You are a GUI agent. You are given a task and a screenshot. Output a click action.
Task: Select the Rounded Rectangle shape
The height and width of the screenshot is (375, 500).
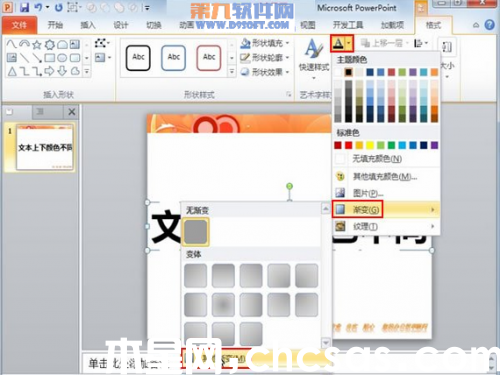click(x=75, y=58)
